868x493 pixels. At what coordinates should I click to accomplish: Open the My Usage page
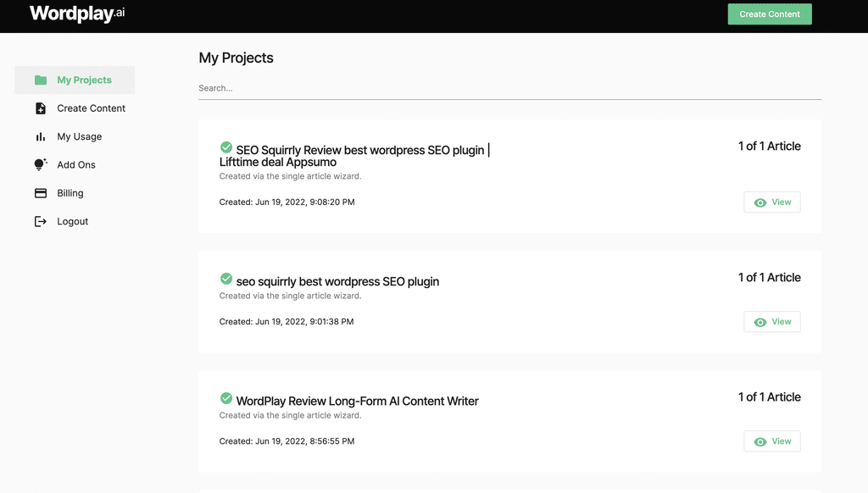75,136
